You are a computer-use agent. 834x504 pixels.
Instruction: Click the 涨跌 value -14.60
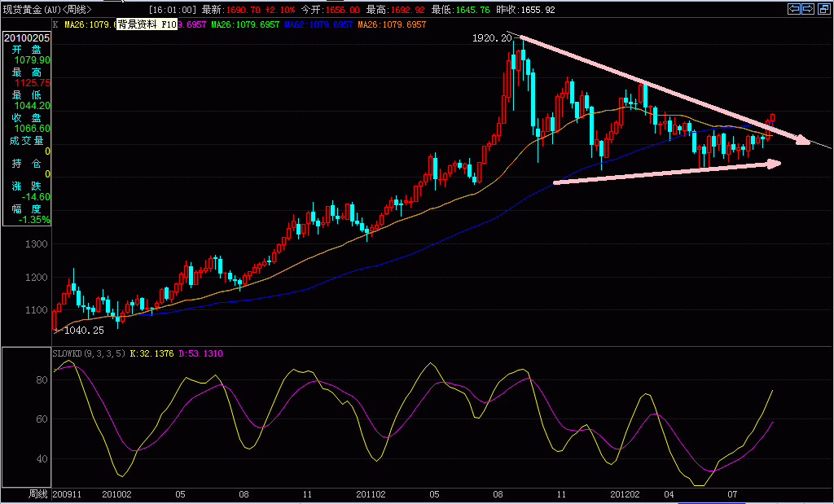(36, 197)
